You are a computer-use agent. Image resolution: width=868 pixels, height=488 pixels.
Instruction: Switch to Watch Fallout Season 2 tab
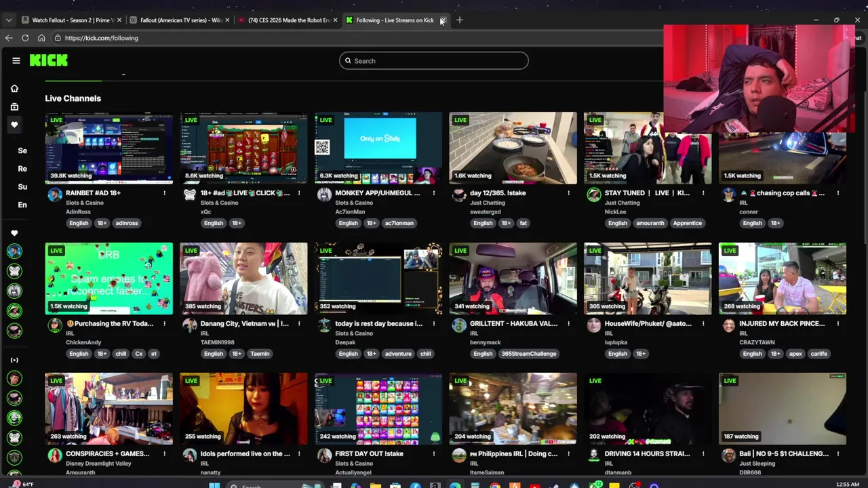71,20
